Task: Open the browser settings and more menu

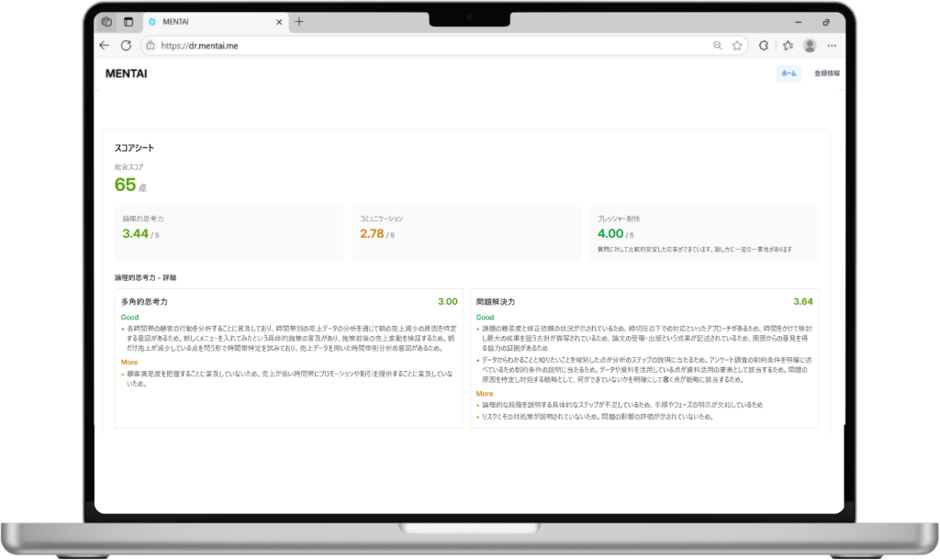Action: coord(832,45)
